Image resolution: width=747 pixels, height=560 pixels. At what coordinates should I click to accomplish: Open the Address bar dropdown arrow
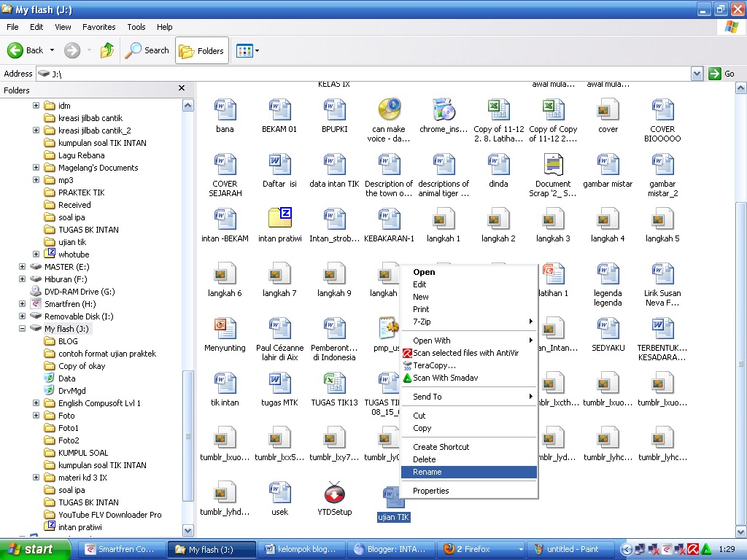(x=697, y=74)
